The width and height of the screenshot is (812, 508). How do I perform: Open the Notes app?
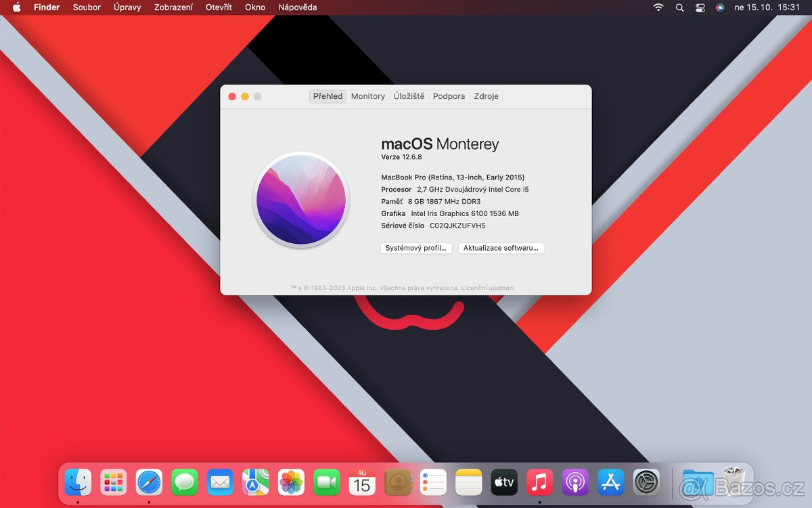[x=468, y=482]
